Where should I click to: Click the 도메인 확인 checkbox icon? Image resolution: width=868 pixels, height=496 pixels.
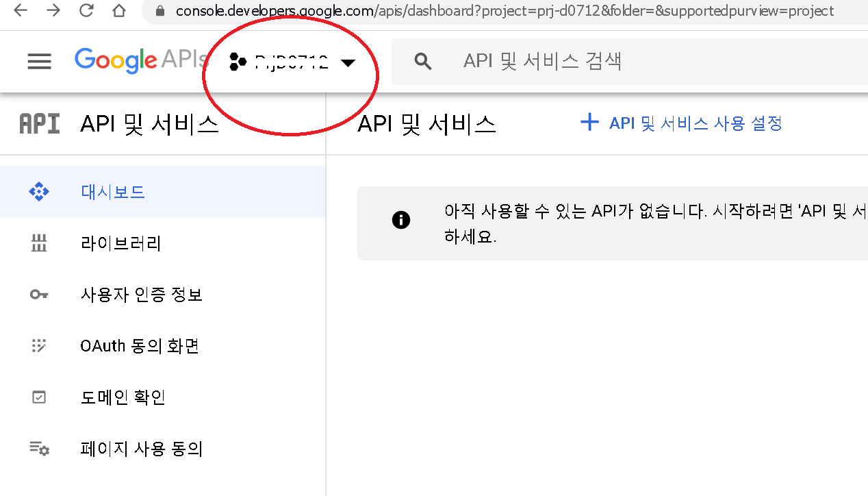tap(39, 397)
